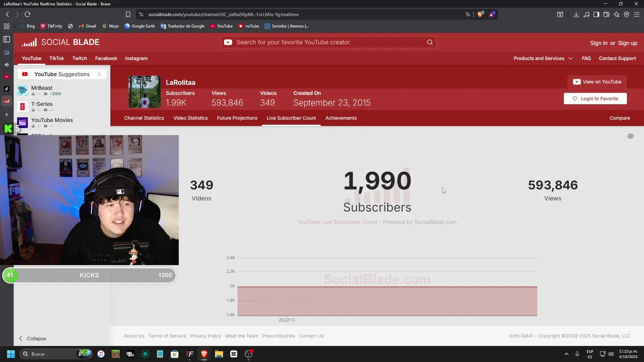Toggle the browser sidebar panel icon
Image resolution: width=644 pixels, height=362 pixels.
tap(596, 15)
